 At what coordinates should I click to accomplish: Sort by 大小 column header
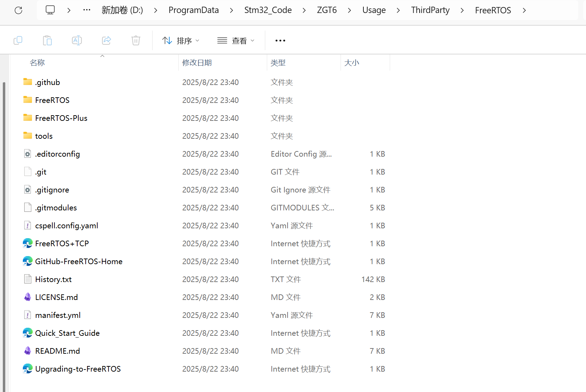(x=352, y=63)
